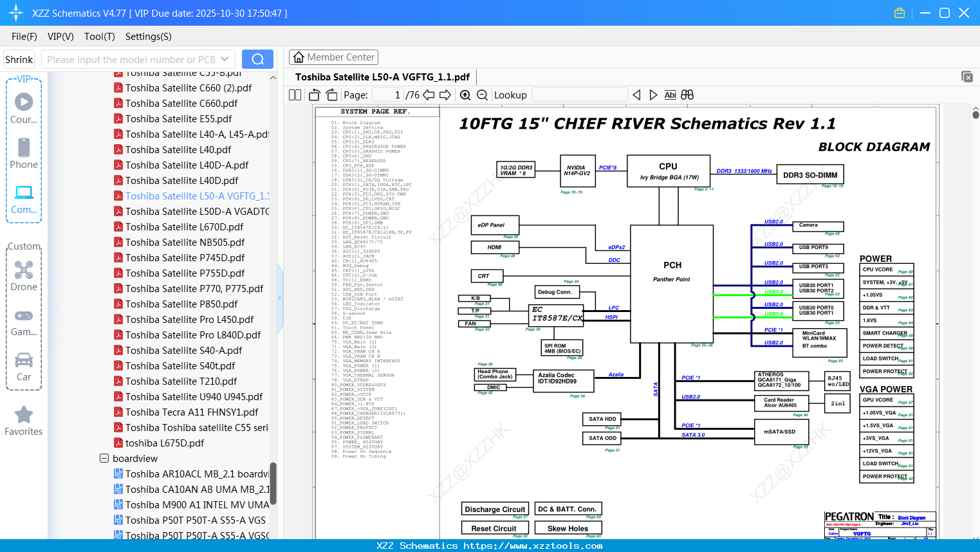This screenshot has height=552, width=980.
Task: Open Toshiba Satellite P755D.pdf
Action: coord(185,273)
